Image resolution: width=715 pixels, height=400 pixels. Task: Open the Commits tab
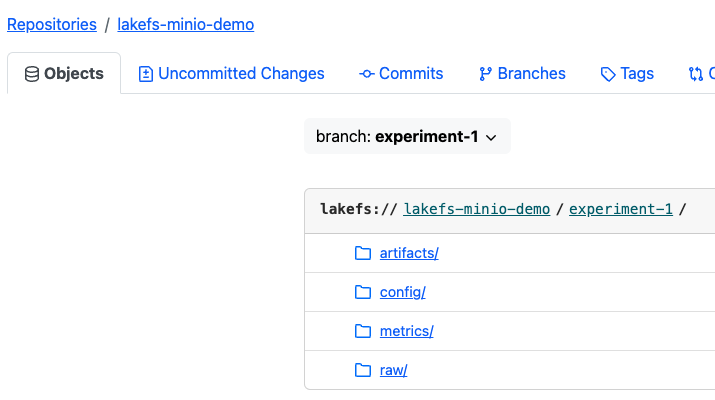[411, 74]
